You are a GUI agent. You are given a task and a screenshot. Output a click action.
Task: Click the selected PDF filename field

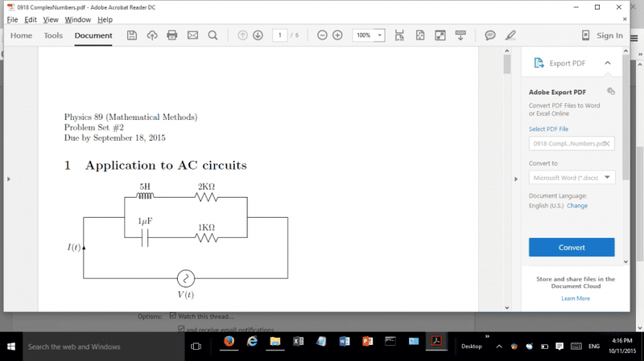[x=572, y=144]
